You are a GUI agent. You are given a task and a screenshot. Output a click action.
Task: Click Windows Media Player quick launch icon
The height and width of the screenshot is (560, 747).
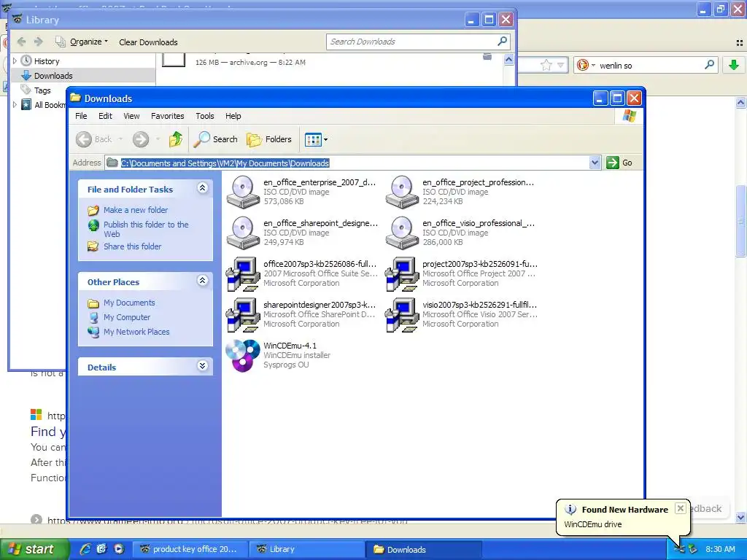pos(119,549)
